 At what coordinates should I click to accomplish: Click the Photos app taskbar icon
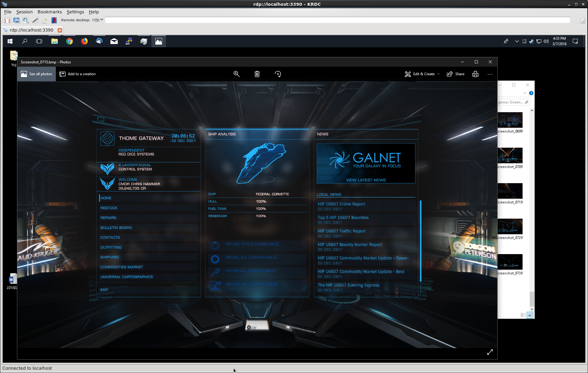[x=159, y=41]
